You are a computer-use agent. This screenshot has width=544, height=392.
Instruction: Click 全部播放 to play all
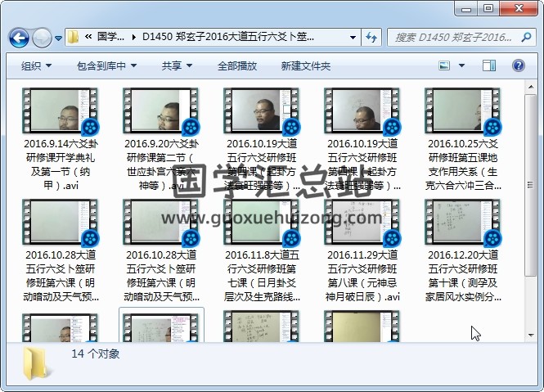(x=237, y=65)
